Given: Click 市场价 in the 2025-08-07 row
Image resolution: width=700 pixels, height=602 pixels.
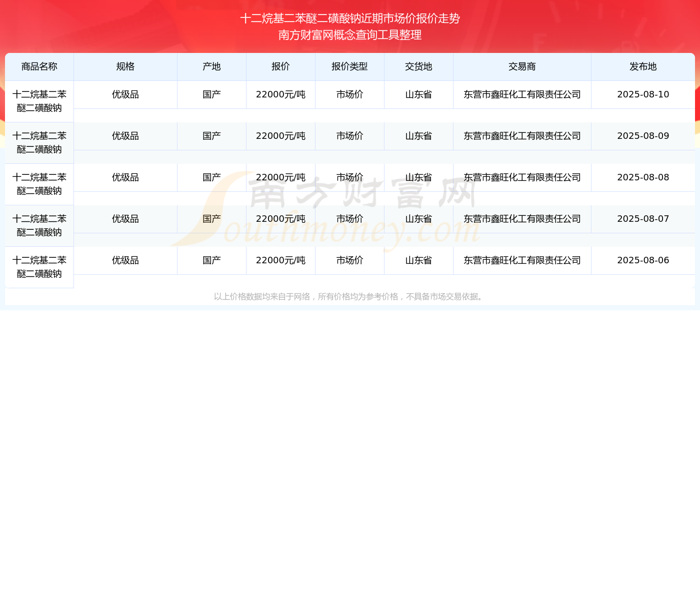Looking at the screenshot, I should [350, 219].
